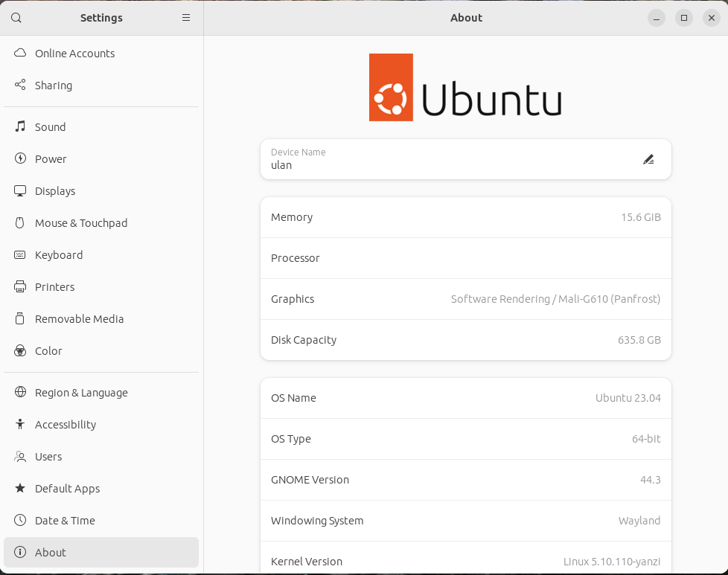
Task: Open the Displays settings
Action: click(101, 190)
